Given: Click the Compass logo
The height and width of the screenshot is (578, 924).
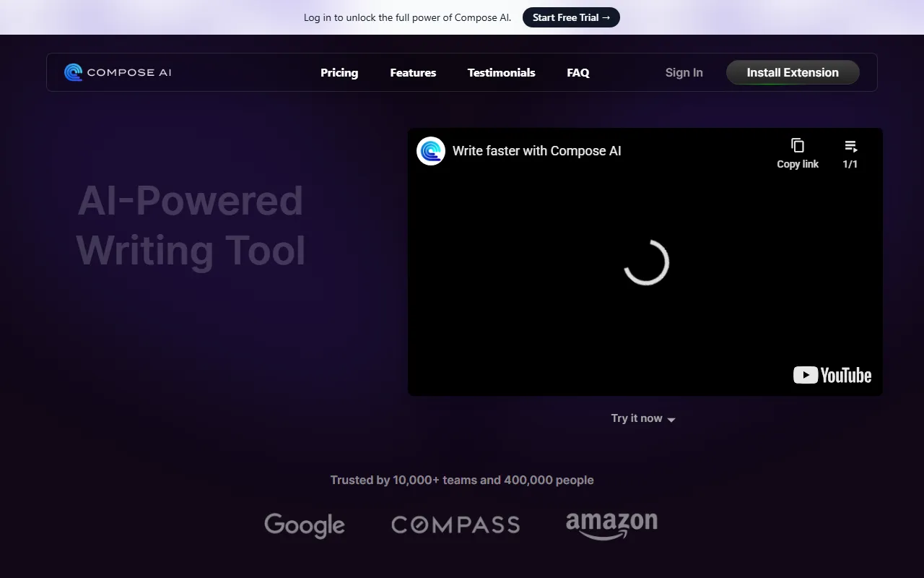Looking at the screenshot, I should point(456,525).
